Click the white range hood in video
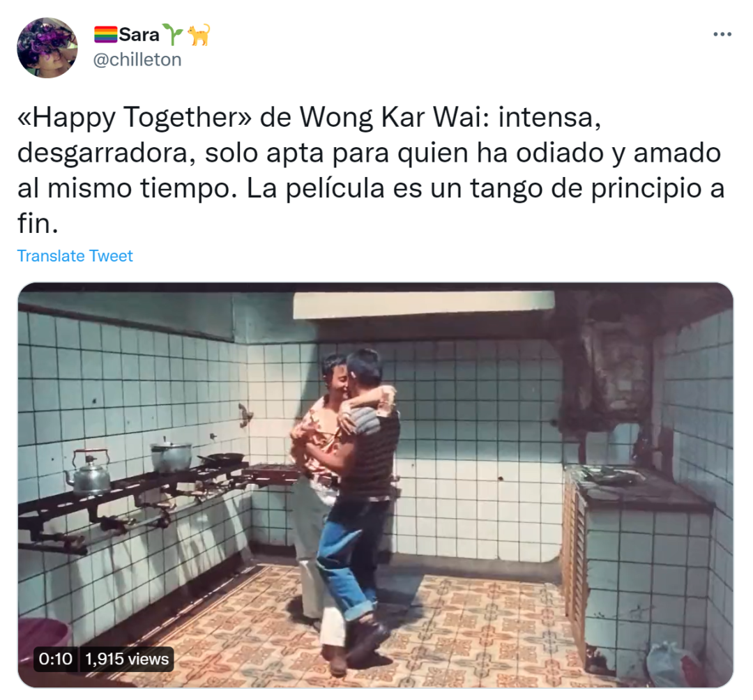The image size is (753, 700). (424, 305)
